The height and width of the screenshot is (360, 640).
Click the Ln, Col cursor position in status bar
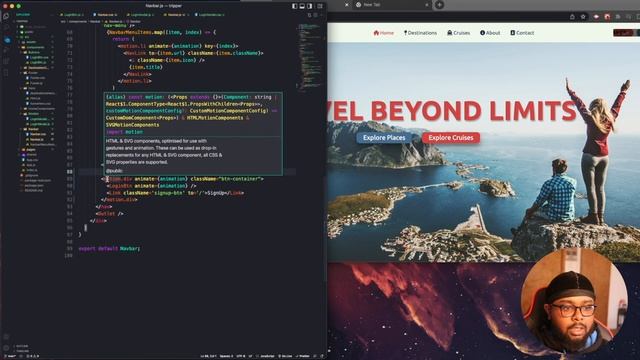208,356
